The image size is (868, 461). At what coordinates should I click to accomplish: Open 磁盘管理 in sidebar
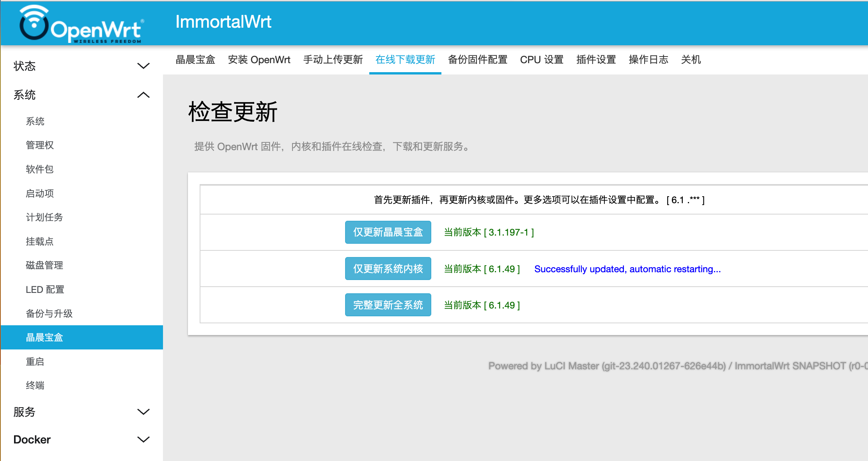point(44,265)
